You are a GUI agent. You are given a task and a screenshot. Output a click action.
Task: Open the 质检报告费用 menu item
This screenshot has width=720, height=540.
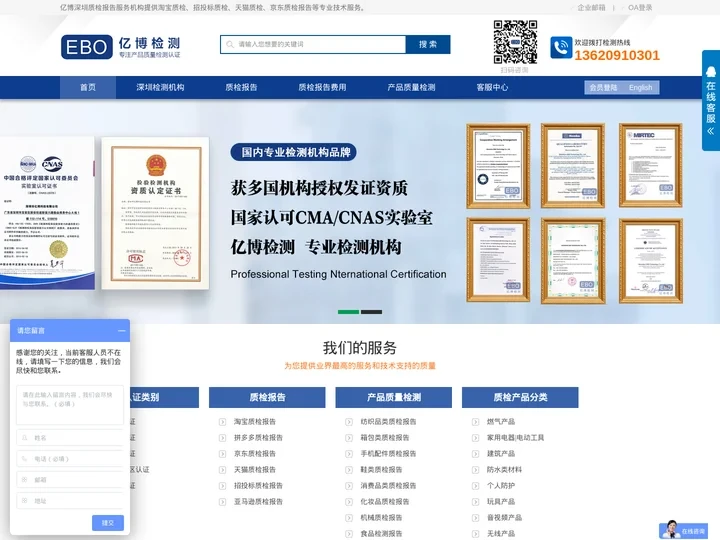[322, 87]
